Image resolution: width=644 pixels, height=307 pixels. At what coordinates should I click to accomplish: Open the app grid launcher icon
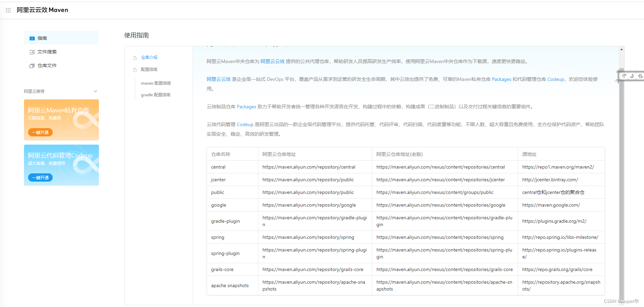coord(8,10)
